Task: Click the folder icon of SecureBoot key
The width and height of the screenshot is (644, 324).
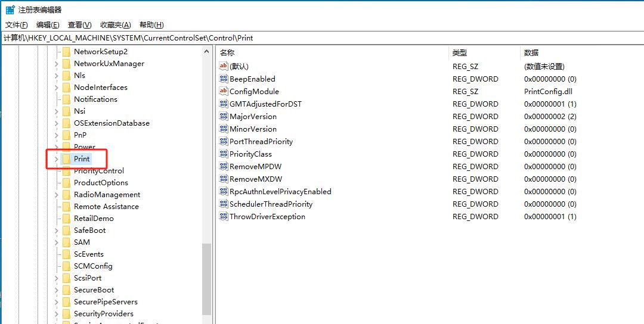Action: (x=66, y=290)
